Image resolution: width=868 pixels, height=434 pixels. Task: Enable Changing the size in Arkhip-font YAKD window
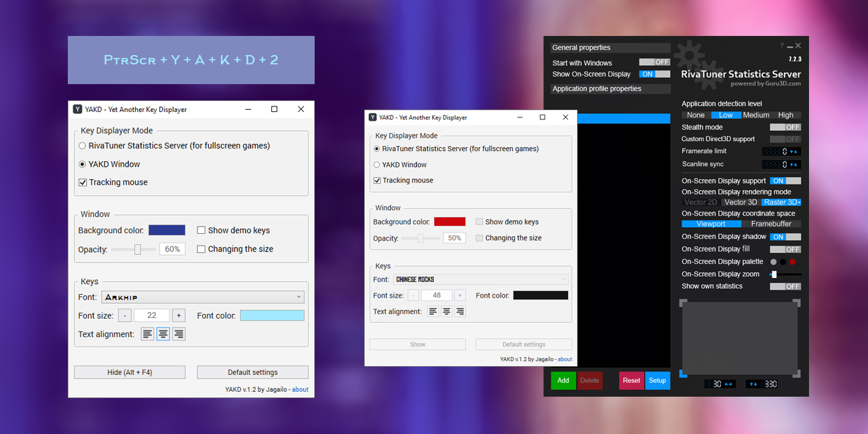(235, 249)
